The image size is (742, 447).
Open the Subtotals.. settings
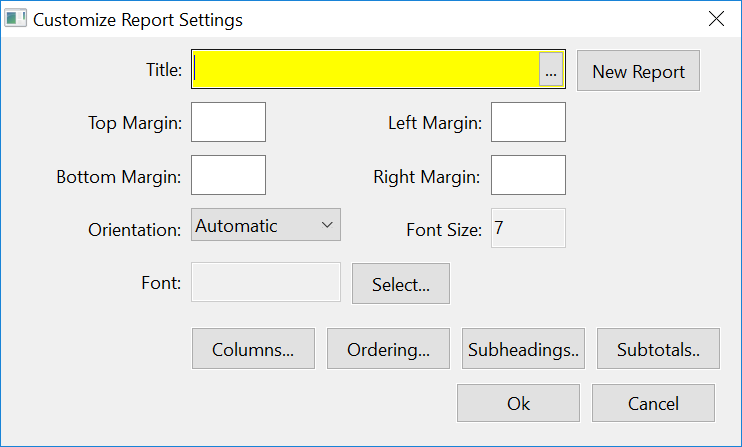pos(658,349)
